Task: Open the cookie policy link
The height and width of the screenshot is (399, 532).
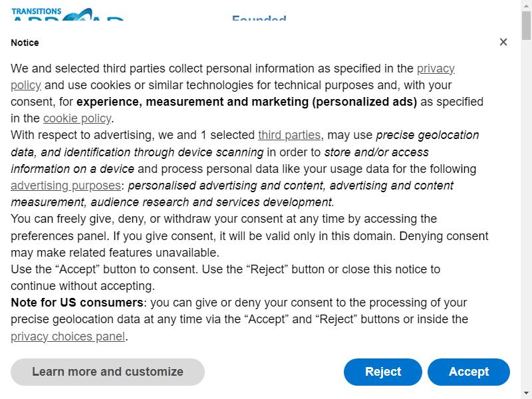Action: [77, 118]
